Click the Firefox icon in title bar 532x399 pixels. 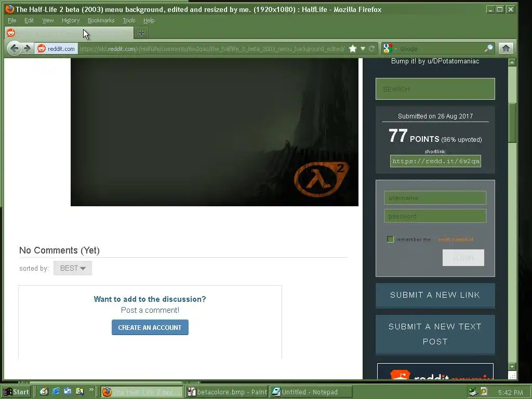[x=9, y=9]
